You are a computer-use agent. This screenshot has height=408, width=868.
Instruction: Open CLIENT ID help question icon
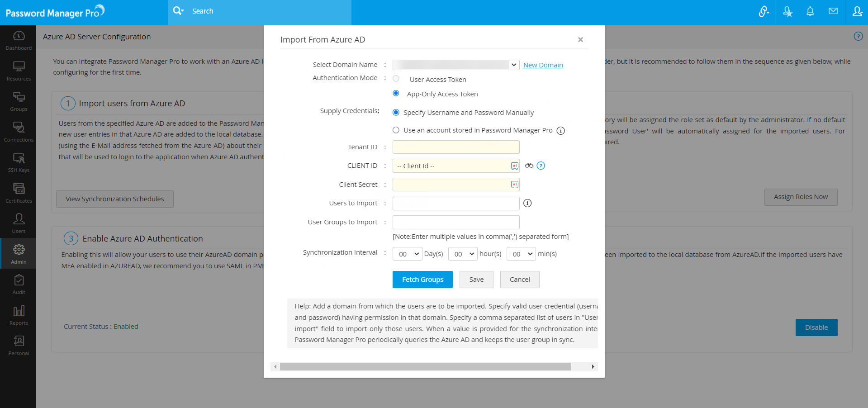pyautogui.click(x=541, y=166)
